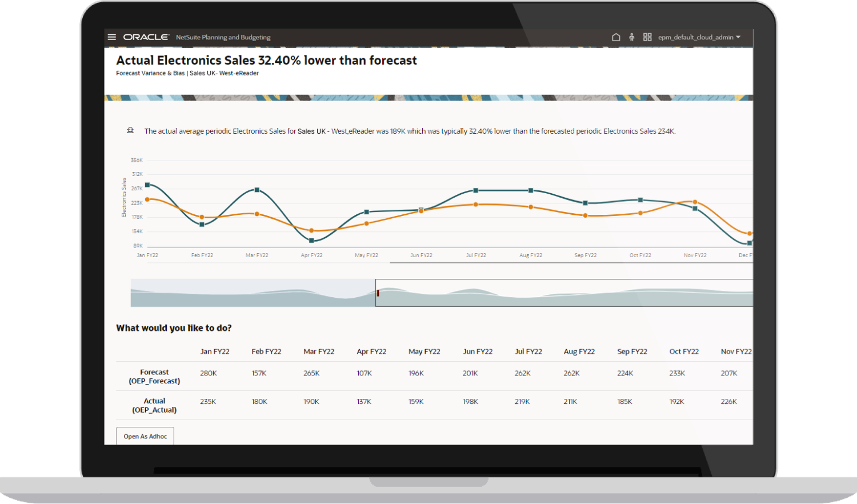Viewport: 857px width, 504px height.
Task: Open the hamburger navigation menu
Action: [x=112, y=37]
